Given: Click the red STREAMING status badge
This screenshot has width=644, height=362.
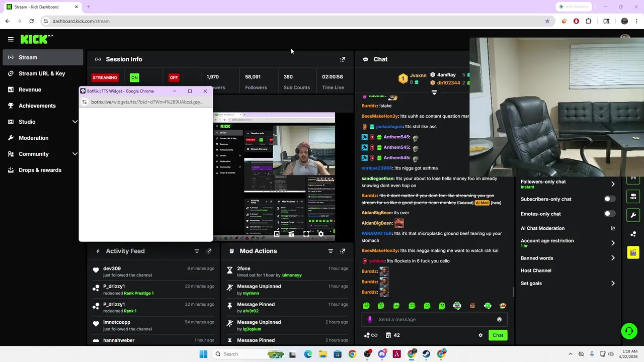Looking at the screenshot, I should coord(105,77).
